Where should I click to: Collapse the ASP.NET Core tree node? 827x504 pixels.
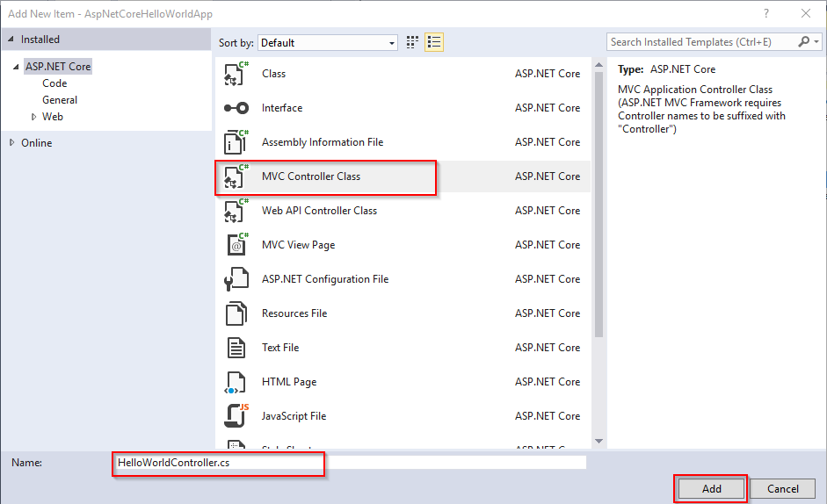pyautogui.click(x=17, y=68)
